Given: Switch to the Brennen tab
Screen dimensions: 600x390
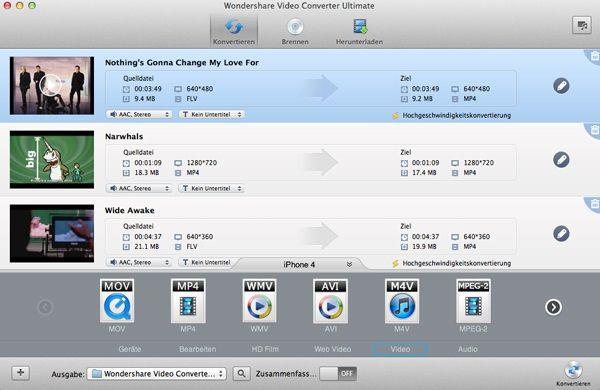Looking at the screenshot, I should click(295, 31).
